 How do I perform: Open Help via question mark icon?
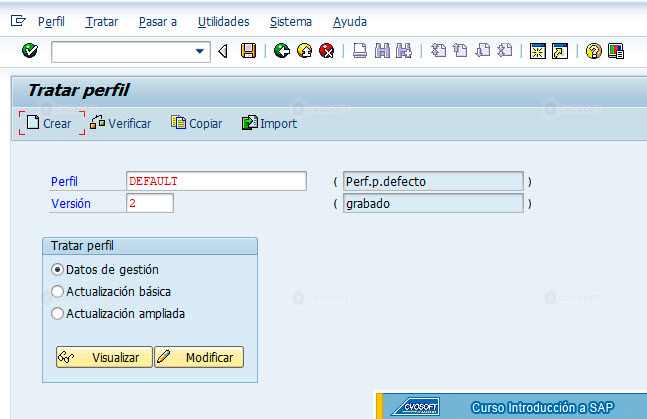click(x=593, y=51)
